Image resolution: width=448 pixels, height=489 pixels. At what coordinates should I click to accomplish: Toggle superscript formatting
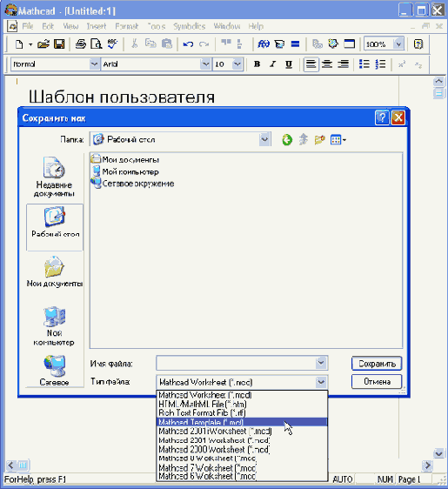(x=402, y=64)
